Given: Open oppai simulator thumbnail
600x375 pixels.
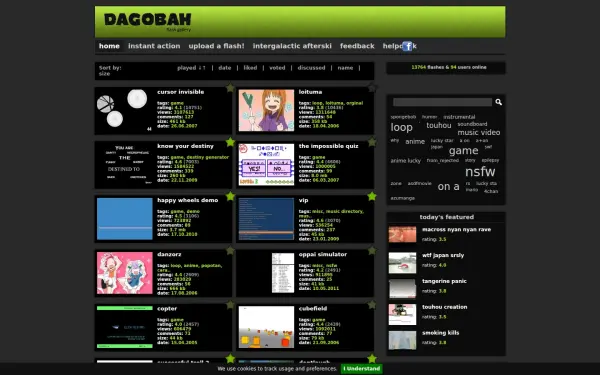Looking at the screenshot, I should pyautogui.click(x=266, y=273).
